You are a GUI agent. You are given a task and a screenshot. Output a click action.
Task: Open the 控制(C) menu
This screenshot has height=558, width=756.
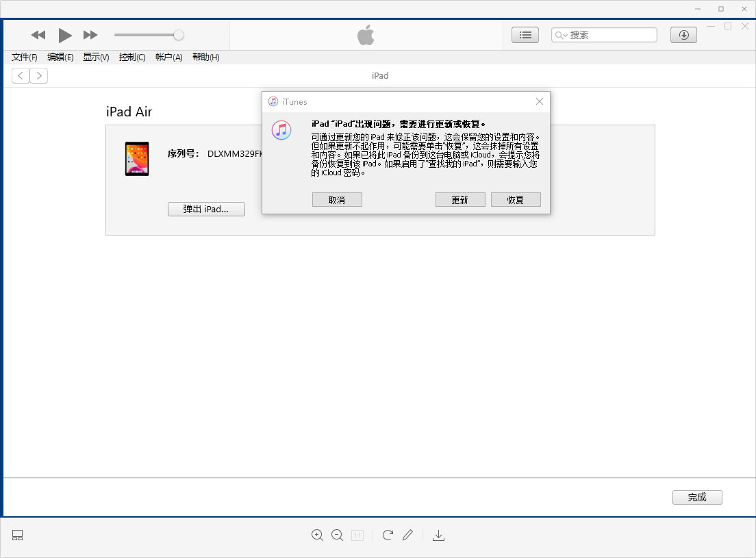point(132,58)
